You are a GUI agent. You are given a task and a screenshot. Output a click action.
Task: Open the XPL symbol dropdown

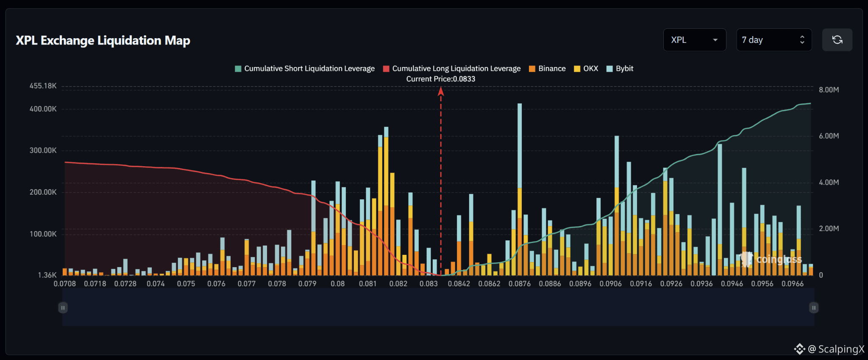(695, 40)
